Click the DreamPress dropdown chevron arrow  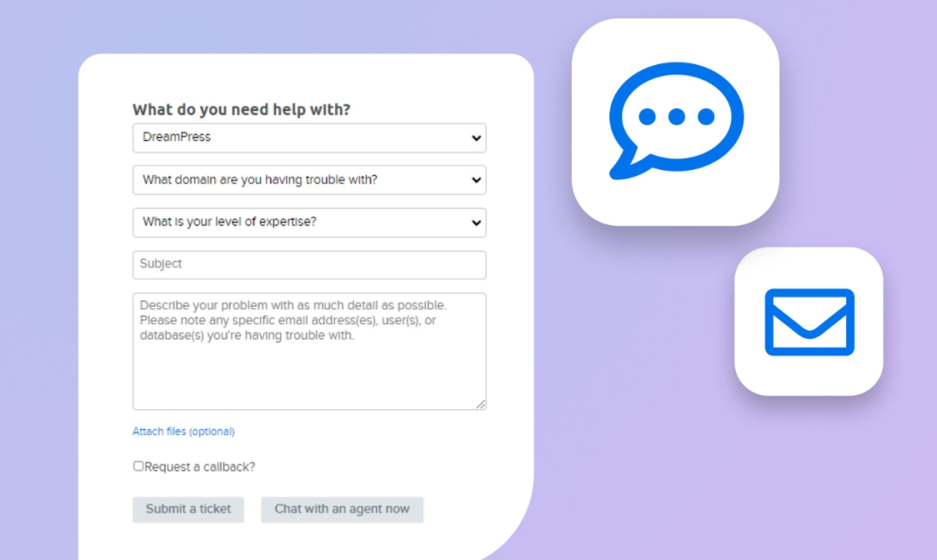[x=475, y=138]
